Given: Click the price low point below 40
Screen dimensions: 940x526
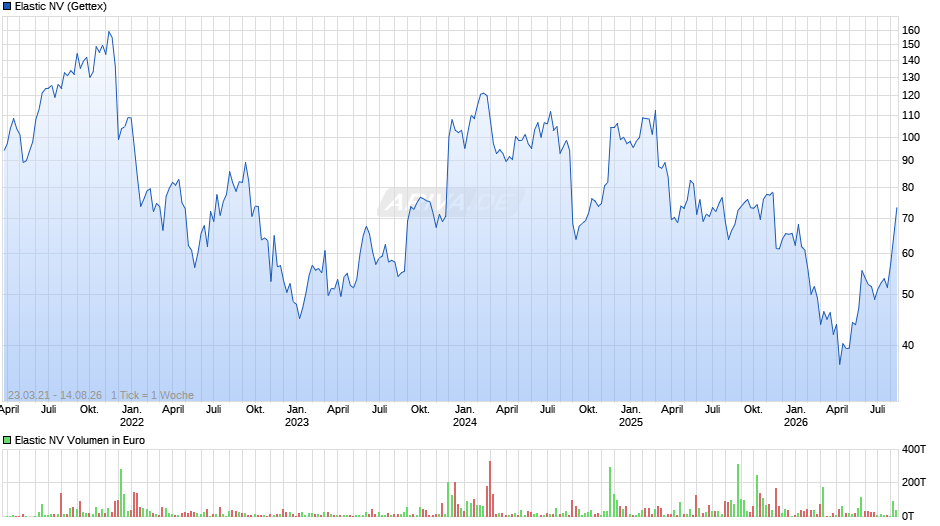Looking at the screenshot, I should coord(840,363).
